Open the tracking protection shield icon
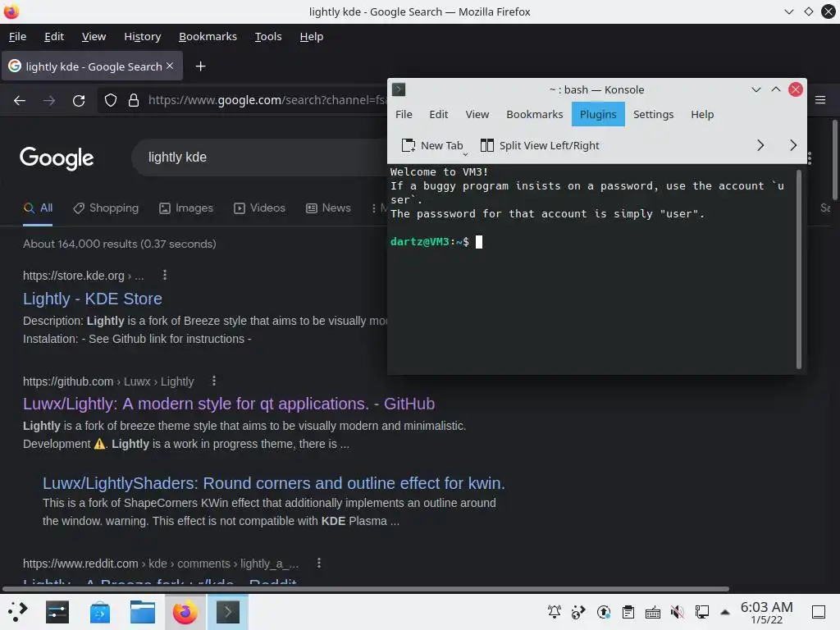This screenshot has height=630, width=840. (111, 100)
